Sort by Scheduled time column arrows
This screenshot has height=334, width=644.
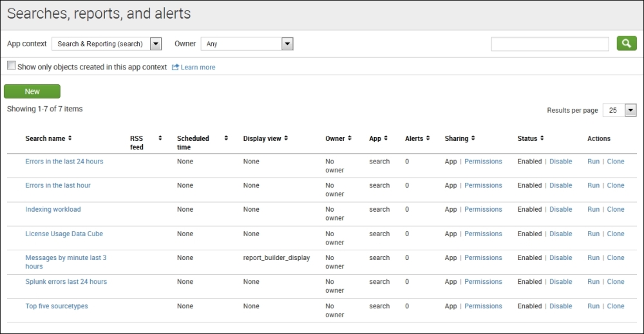point(226,138)
